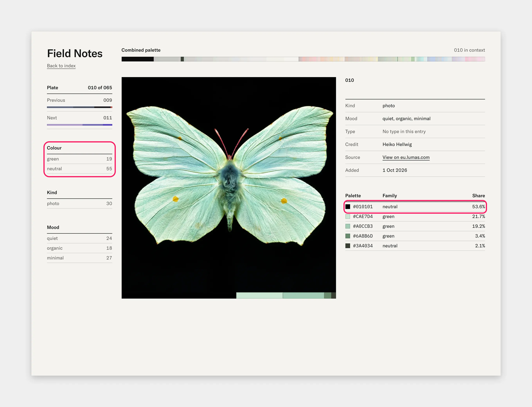Open the butterfly photo image
Image resolution: width=532 pixels, height=407 pixels.
tap(229, 188)
